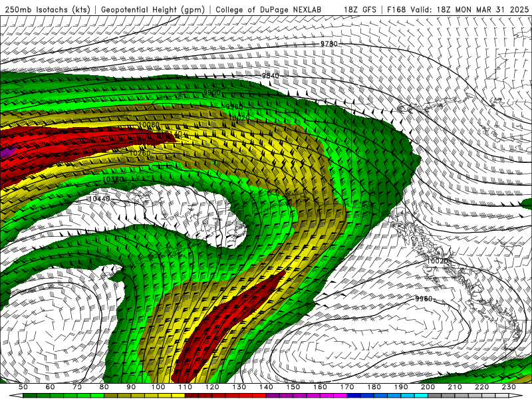
Task: Click the '80' value on the color scale
Action: click(x=104, y=387)
